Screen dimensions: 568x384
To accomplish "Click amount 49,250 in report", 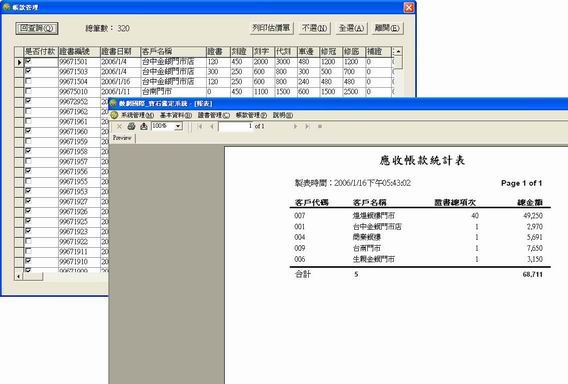I will (533, 216).
